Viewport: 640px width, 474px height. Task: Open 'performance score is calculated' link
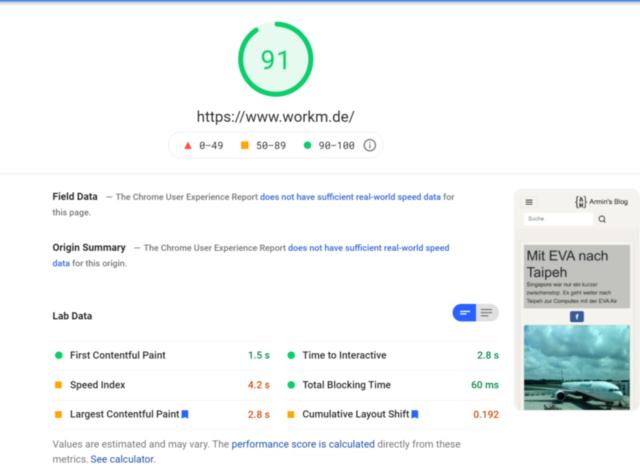pos(303,444)
